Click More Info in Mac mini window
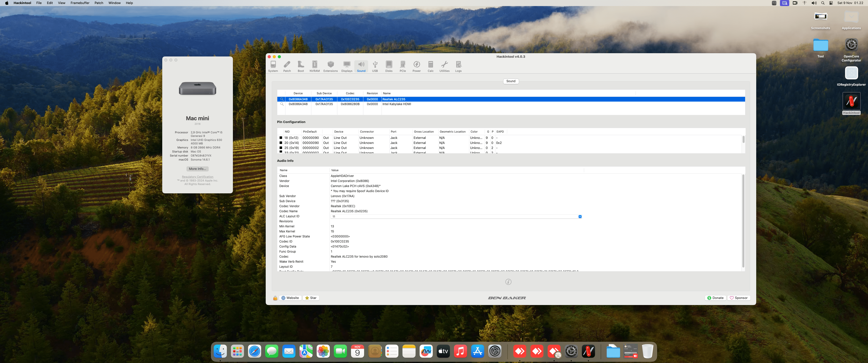 pos(198,169)
